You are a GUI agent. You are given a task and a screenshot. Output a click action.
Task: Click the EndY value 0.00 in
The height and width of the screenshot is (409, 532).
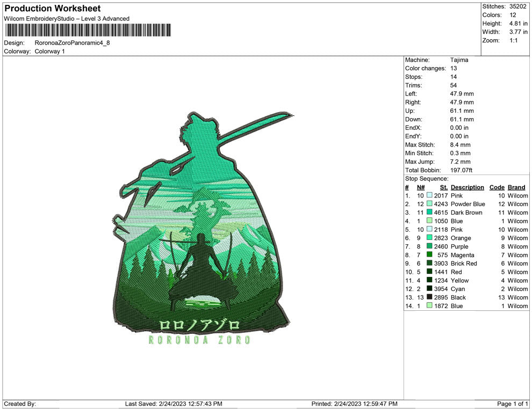[x=459, y=136]
